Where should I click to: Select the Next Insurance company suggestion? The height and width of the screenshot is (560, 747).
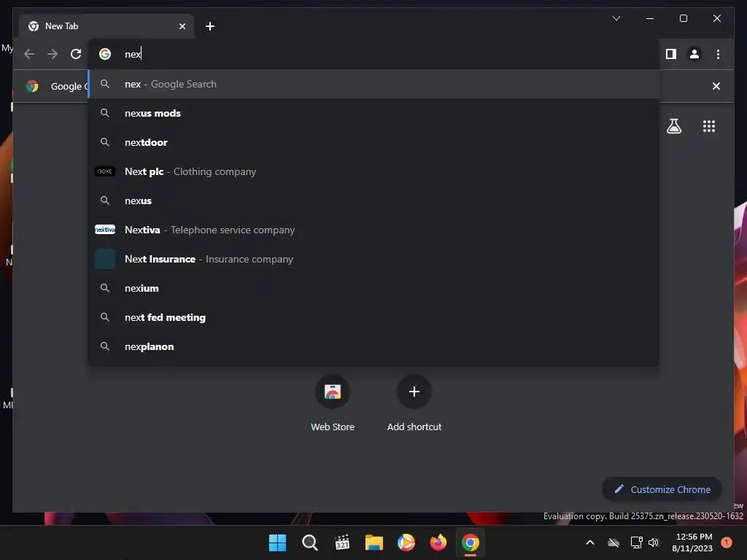[x=373, y=259]
